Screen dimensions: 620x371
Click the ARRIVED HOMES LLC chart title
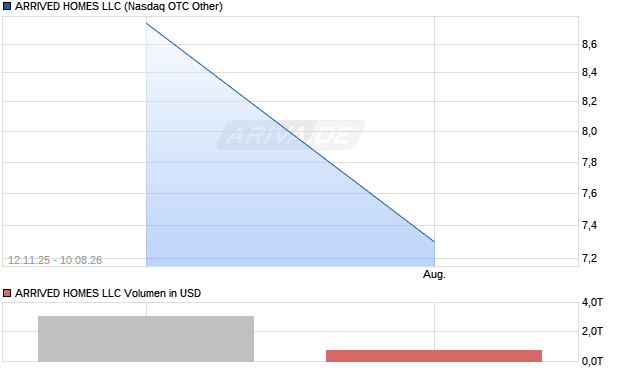click(119, 6)
